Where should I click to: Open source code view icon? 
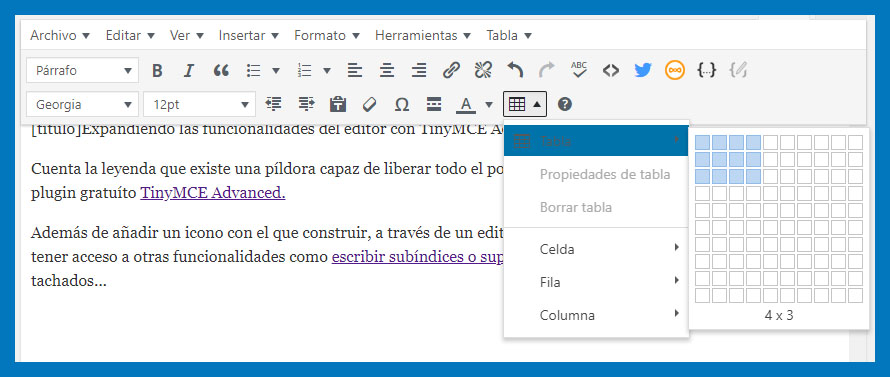611,70
